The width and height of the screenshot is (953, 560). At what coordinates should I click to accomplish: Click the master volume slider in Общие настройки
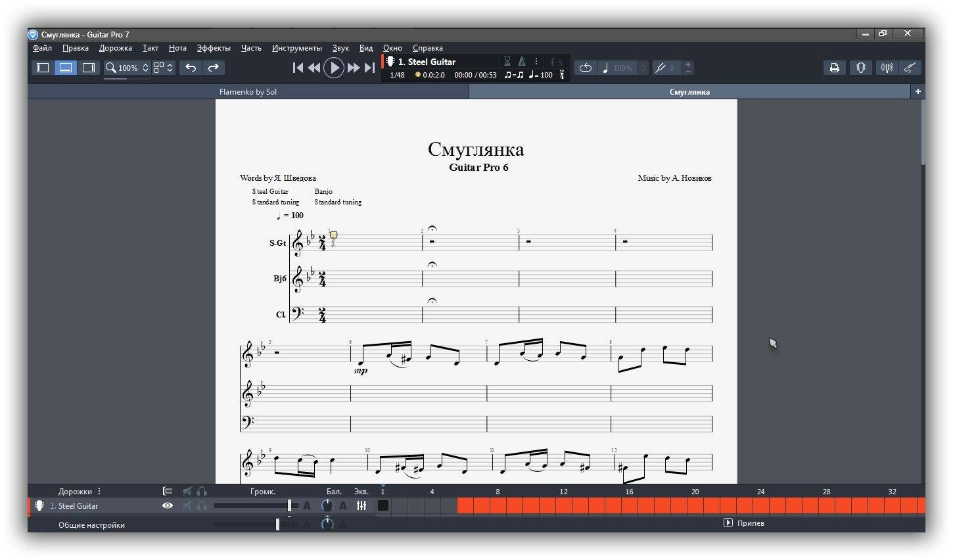[277, 524]
